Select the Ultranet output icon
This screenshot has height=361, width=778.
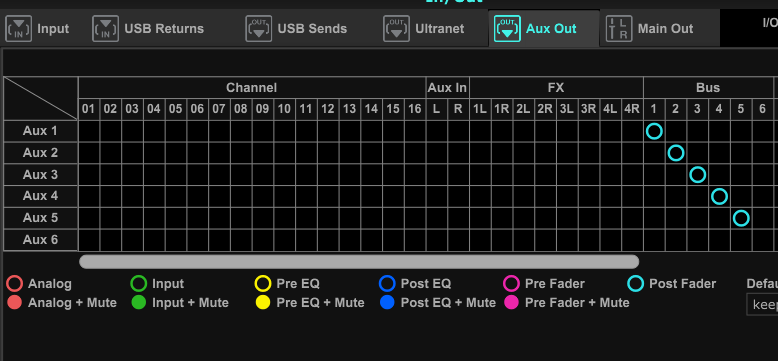[396, 29]
